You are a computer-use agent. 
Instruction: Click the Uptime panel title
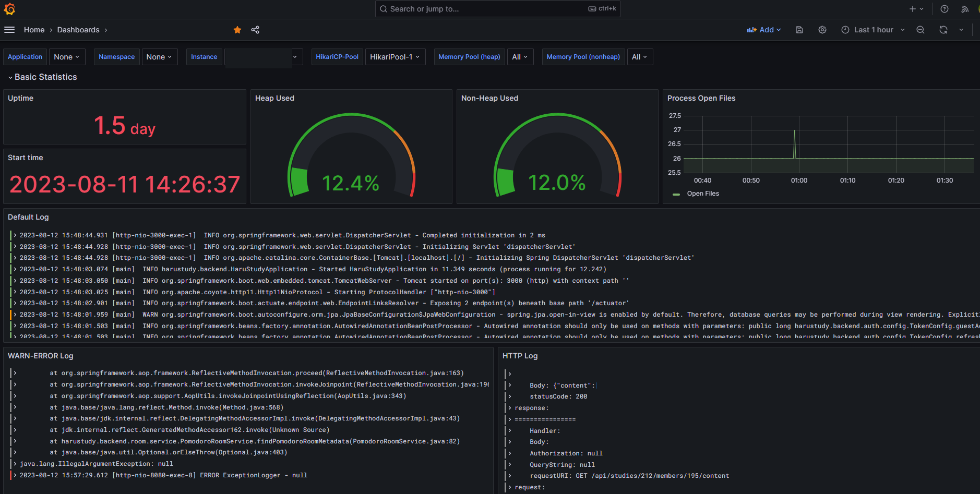[x=20, y=98]
